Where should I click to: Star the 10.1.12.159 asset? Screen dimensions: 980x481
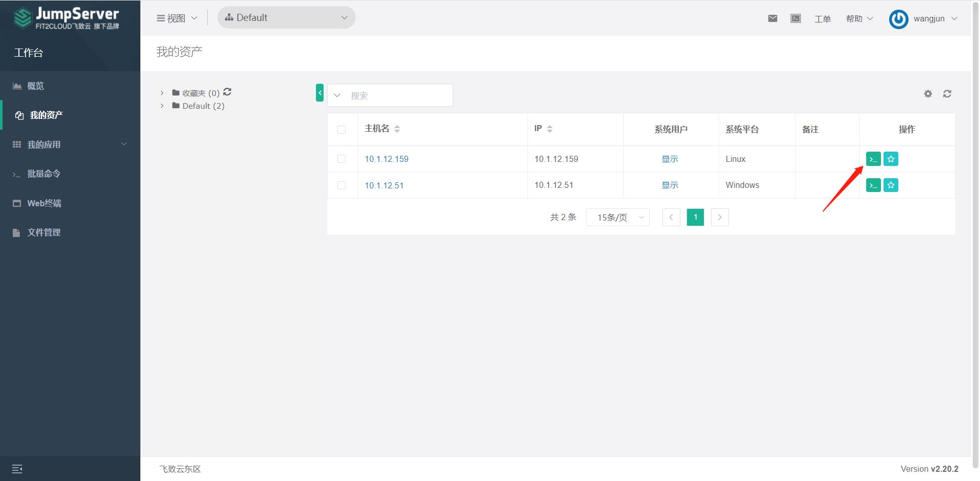pos(890,159)
